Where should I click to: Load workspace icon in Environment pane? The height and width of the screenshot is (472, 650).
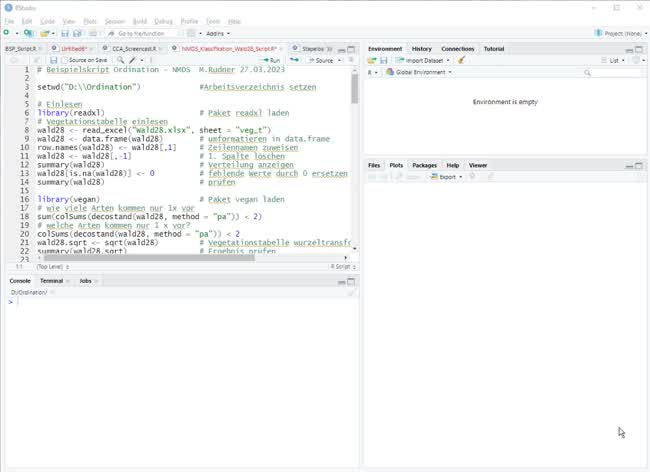(372, 61)
